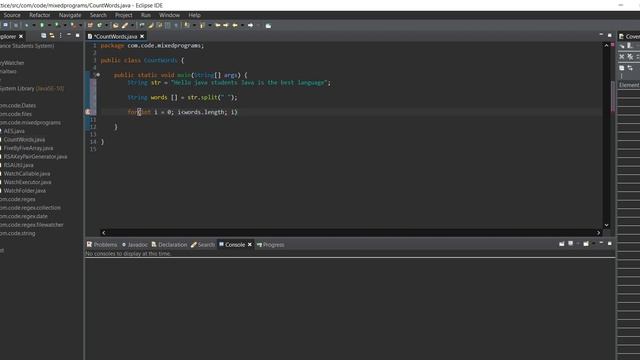
Task: Switch to the Javadoc tab
Action: (x=134, y=244)
